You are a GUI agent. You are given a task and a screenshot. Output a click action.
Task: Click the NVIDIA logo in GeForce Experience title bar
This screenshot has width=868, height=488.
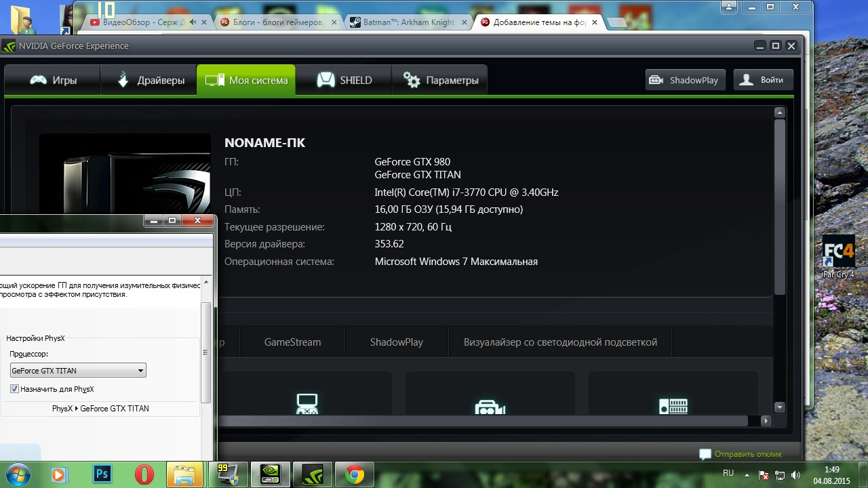pos(9,46)
